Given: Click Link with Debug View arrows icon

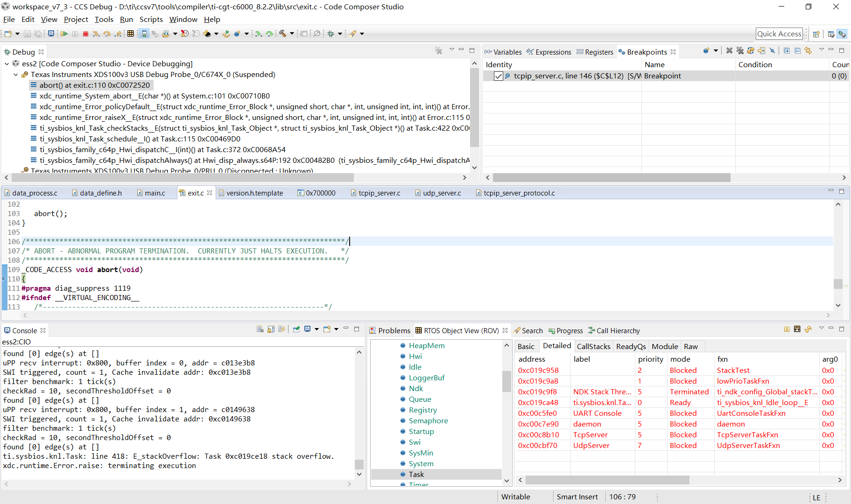Looking at the screenshot, I should 808,50.
